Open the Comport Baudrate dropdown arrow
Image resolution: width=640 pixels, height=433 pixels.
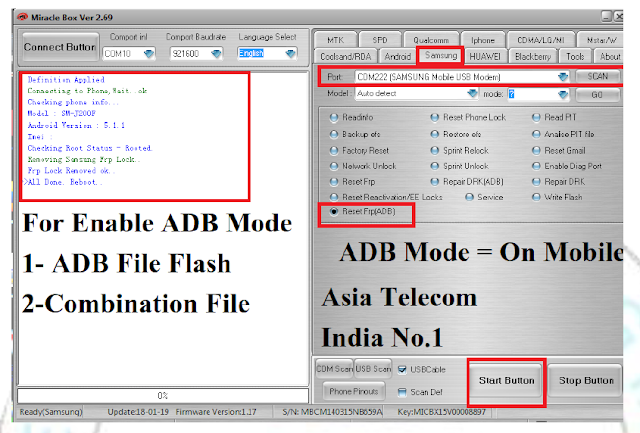coord(216,53)
